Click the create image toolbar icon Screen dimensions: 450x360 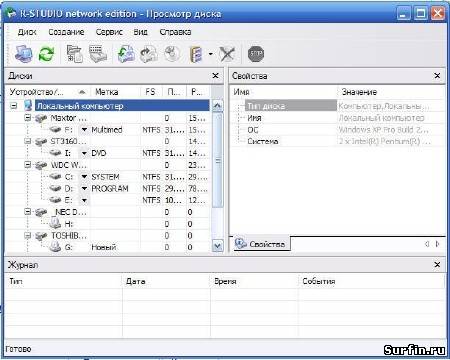pos(149,54)
